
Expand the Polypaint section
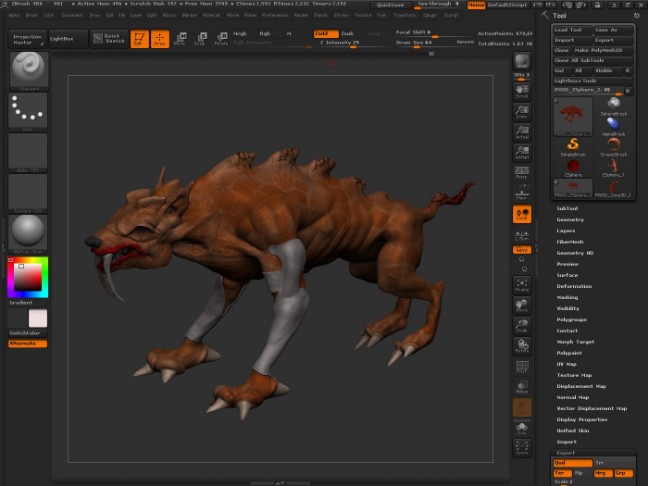(569, 353)
